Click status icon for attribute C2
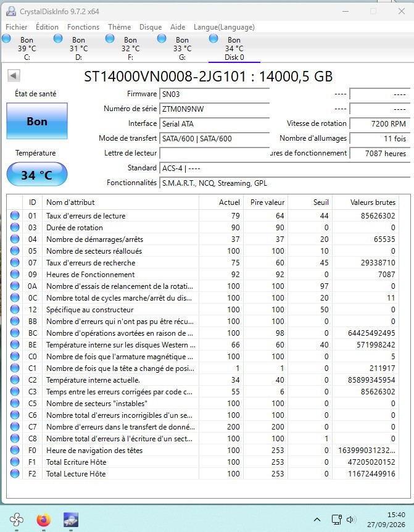The width and height of the screenshot is (414, 532). pyautogui.click(x=15, y=380)
